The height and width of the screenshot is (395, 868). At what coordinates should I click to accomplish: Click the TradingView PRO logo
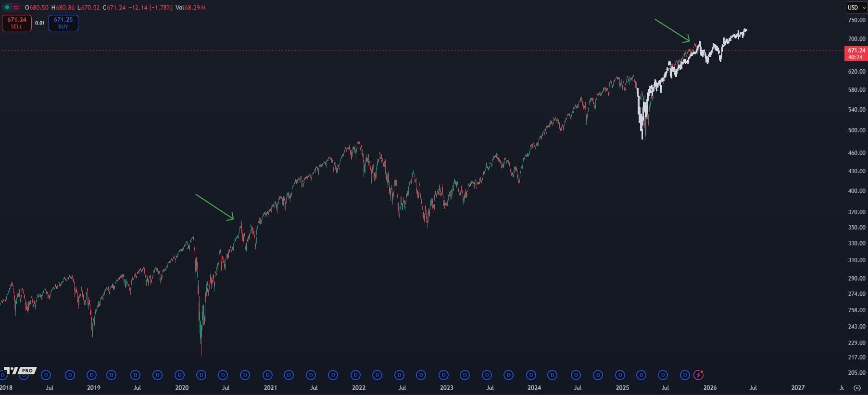point(19,370)
